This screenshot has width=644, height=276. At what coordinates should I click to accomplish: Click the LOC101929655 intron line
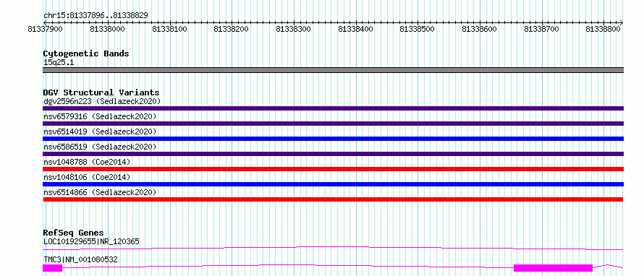click(x=333, y=248)
